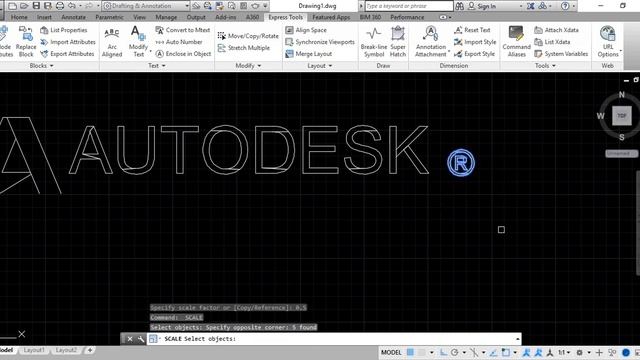Click the Undo arrow icon

pos(72,6)
